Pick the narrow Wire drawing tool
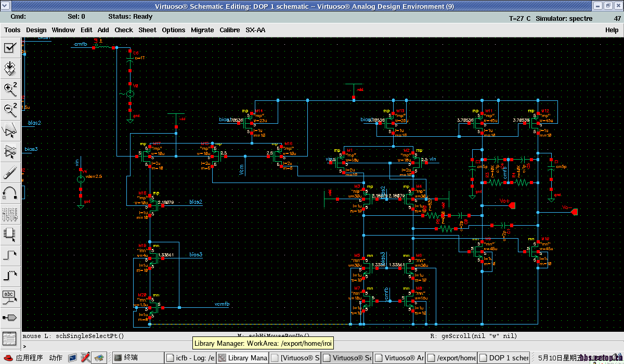This screenshot has width=624, height=364. (x=10, y=255)
